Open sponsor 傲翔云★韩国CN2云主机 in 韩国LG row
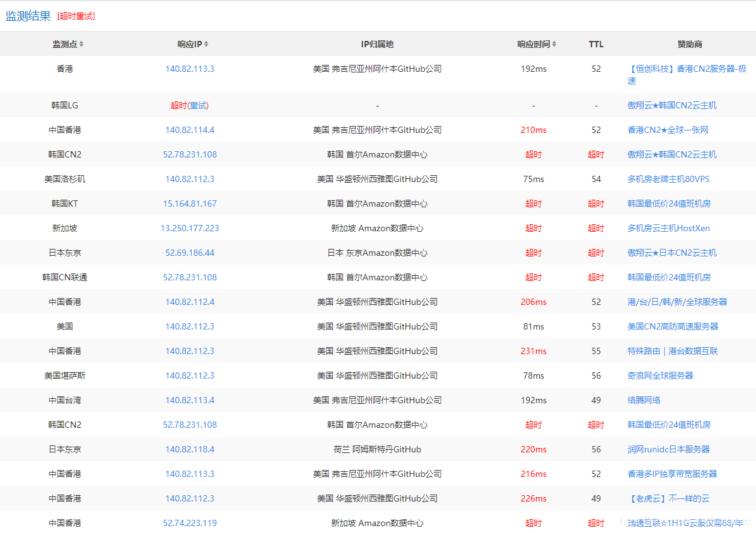Viewport: 756px width, 533px height. pyautogui.click(x=672, y=105)
